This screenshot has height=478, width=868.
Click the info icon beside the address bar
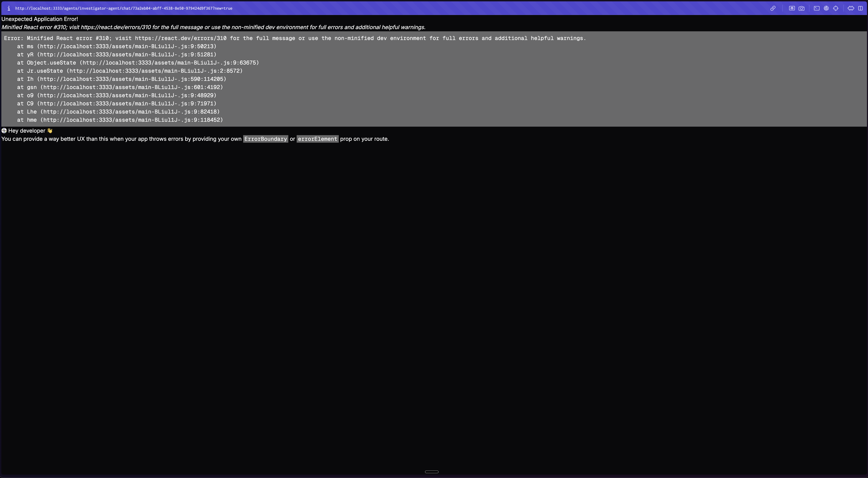coord(8,8)
